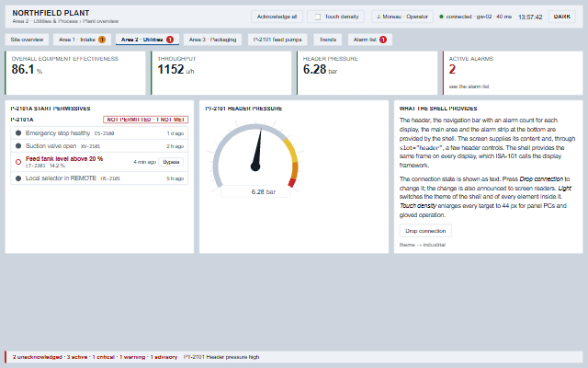Select the Area 2 · Utilities tab
This screenshot has height=368, width=588.
147,40
